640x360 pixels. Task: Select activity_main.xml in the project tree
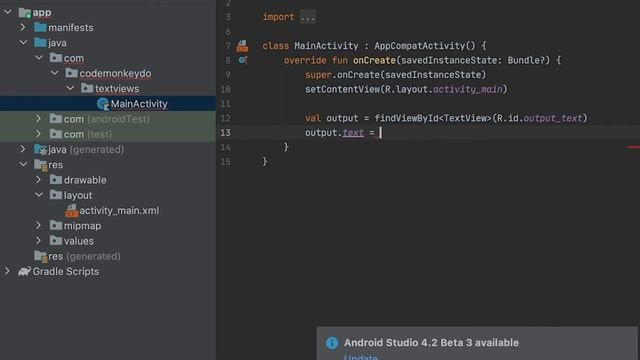pyautogui.click(x=119, y=211)
